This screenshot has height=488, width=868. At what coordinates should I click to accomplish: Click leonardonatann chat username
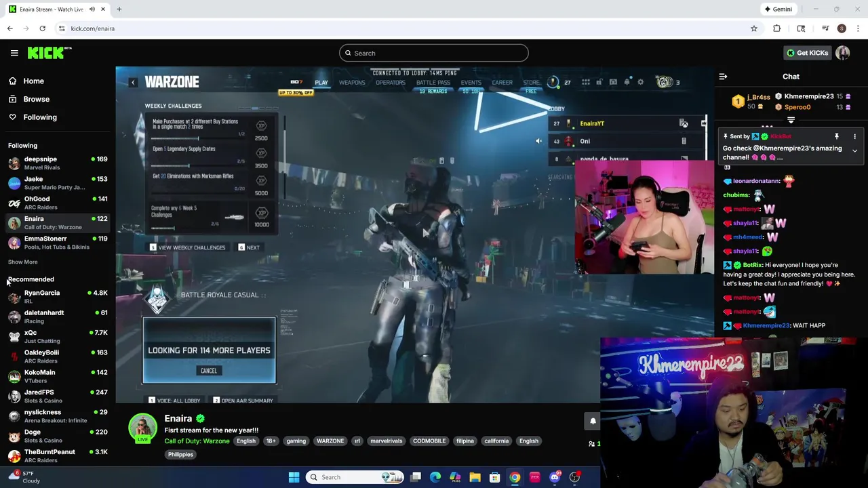click(756, 182)
